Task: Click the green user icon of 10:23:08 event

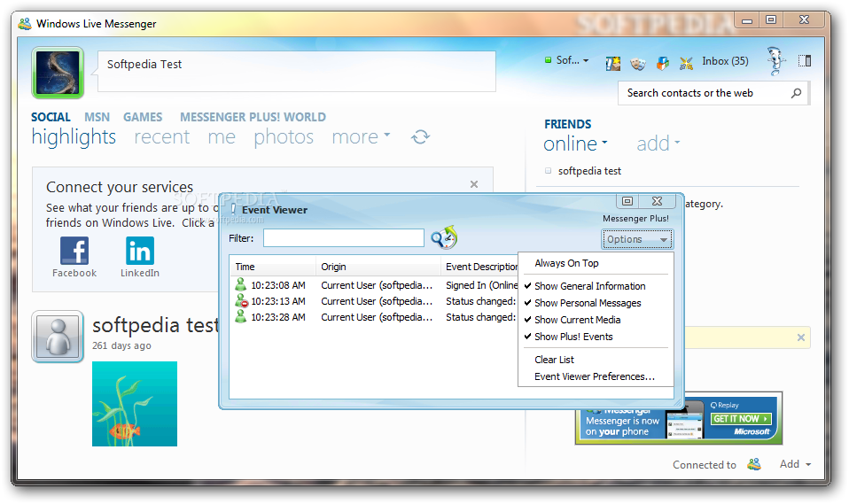Action: pyautogui.click(x=240, y=284)
